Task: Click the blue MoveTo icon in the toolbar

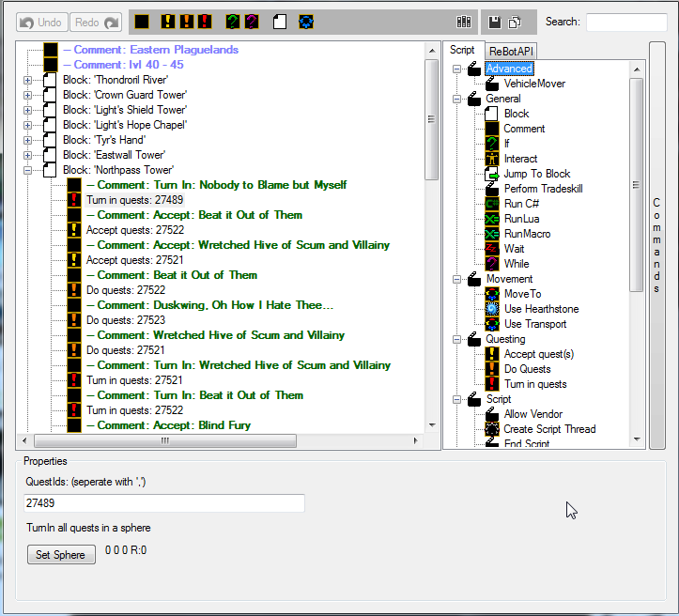Action: coord(306,22)
